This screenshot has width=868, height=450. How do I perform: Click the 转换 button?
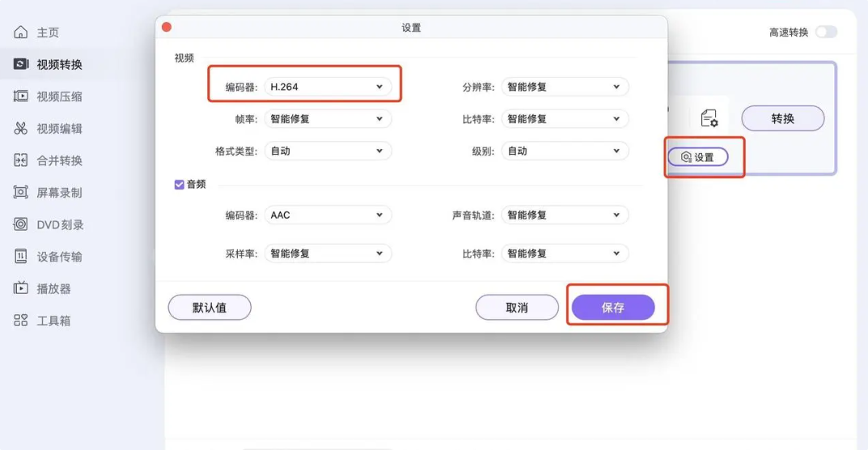tap(783, 118)
